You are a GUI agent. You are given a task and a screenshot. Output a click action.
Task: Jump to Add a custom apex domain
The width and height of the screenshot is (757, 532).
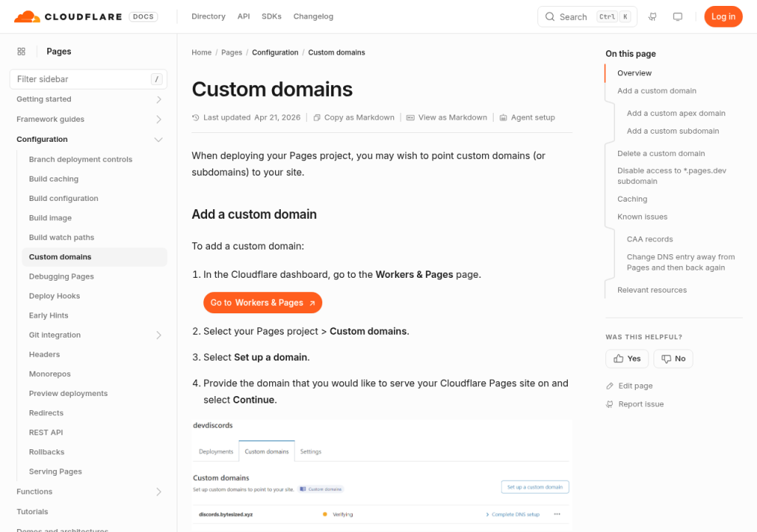pos(676,114)
